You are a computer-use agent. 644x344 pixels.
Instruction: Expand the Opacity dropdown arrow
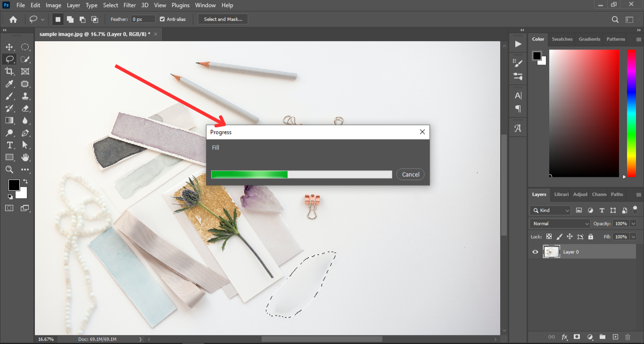click(x=633, y=224)
